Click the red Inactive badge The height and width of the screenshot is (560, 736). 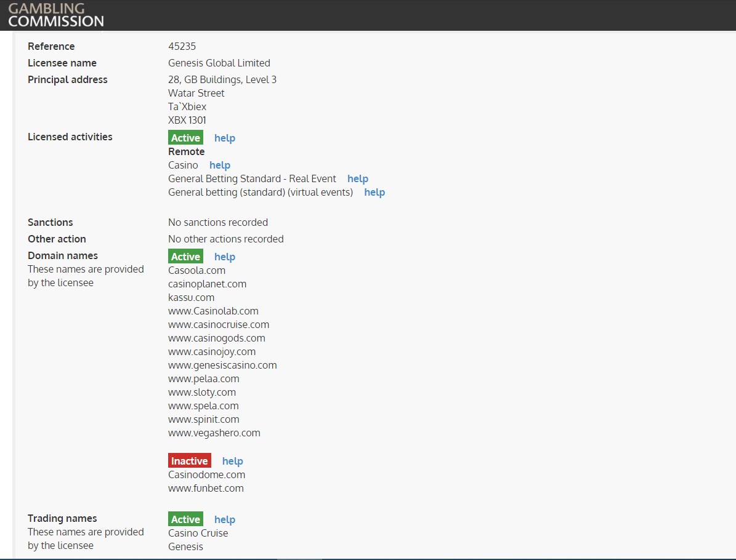coord(190,460)
